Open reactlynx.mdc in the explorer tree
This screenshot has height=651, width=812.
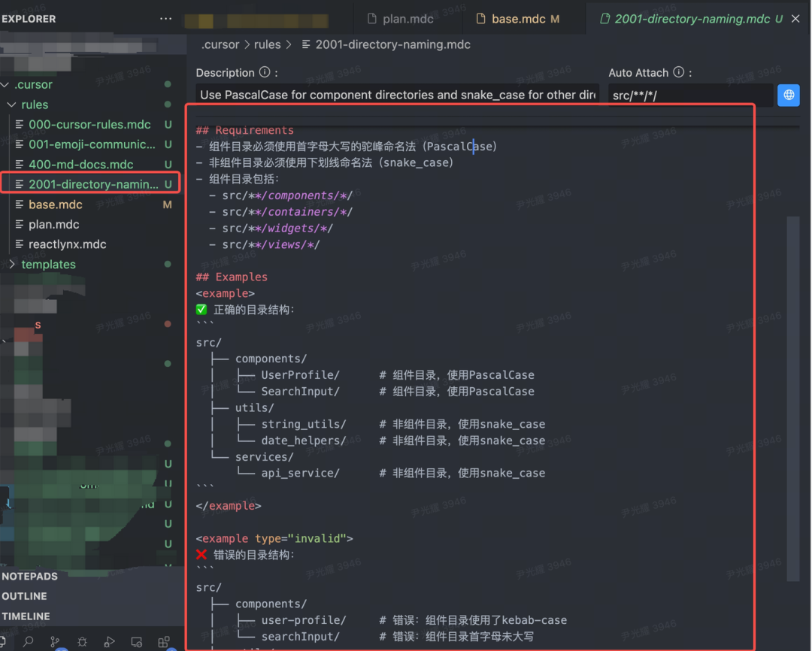point(68,244)
